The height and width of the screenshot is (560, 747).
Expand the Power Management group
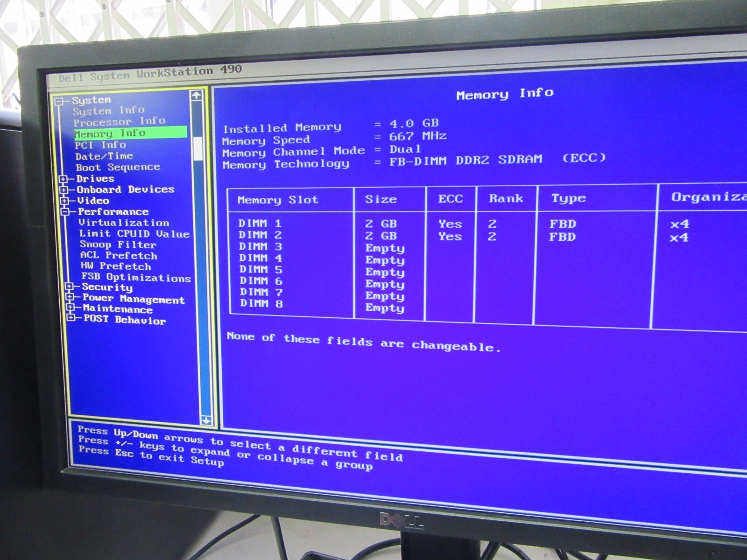click(x=70, y=297)
